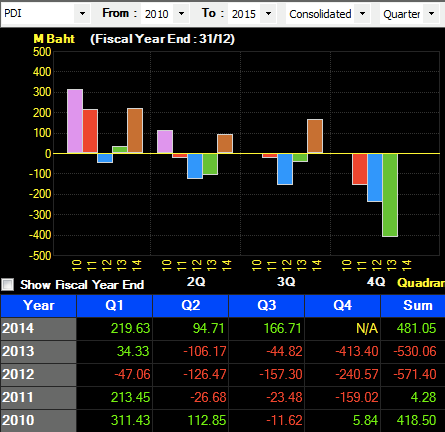Screen dimensions: 445x432
Task: Click the PDI symbol input field
Action: (x=38, y=14)
